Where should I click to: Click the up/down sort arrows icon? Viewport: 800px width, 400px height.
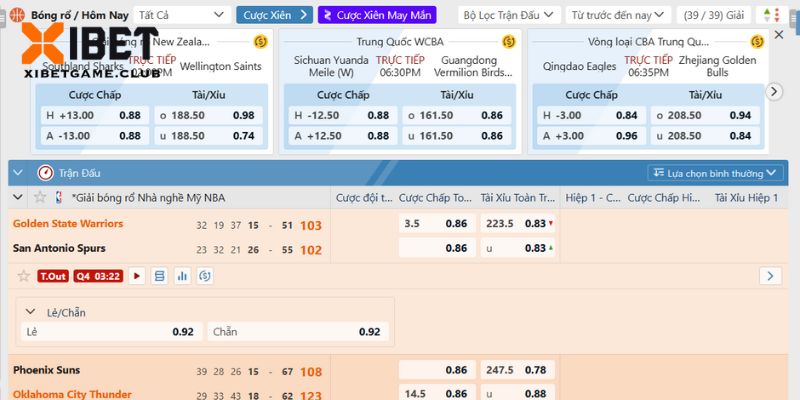[x=771, y=15]
